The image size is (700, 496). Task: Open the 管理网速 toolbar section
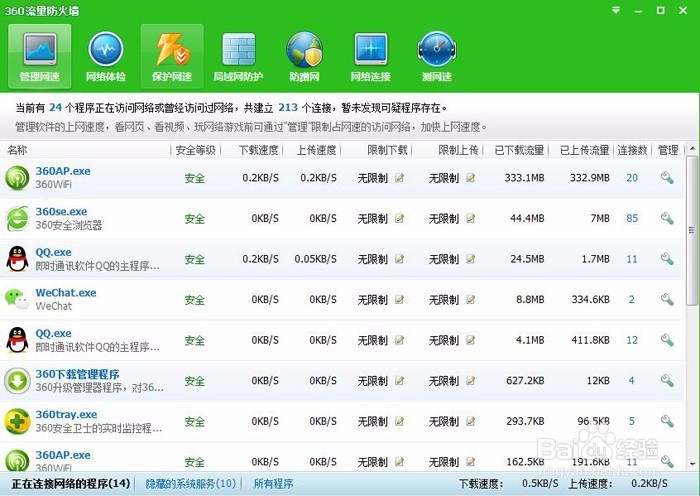40,56
